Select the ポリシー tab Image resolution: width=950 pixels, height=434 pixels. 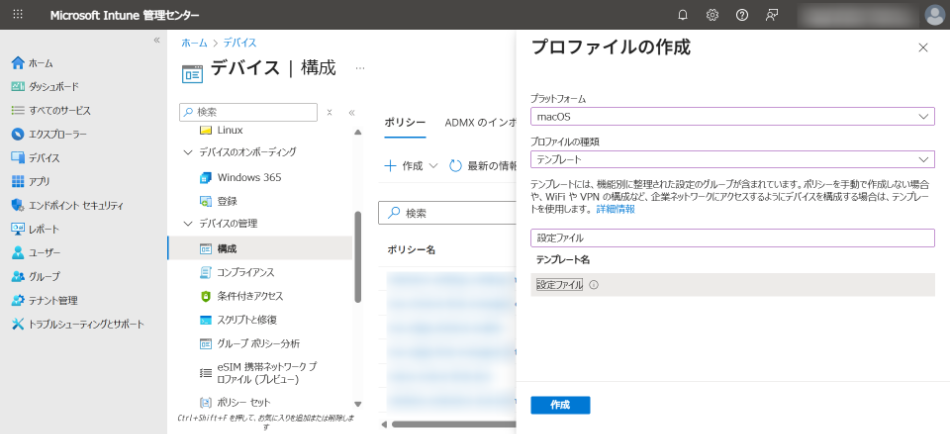405,123
